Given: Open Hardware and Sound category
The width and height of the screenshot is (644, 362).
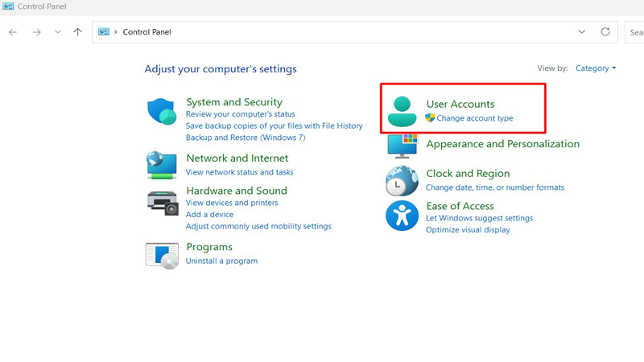Looking at the screenshot, I should [x=237, y=191].
